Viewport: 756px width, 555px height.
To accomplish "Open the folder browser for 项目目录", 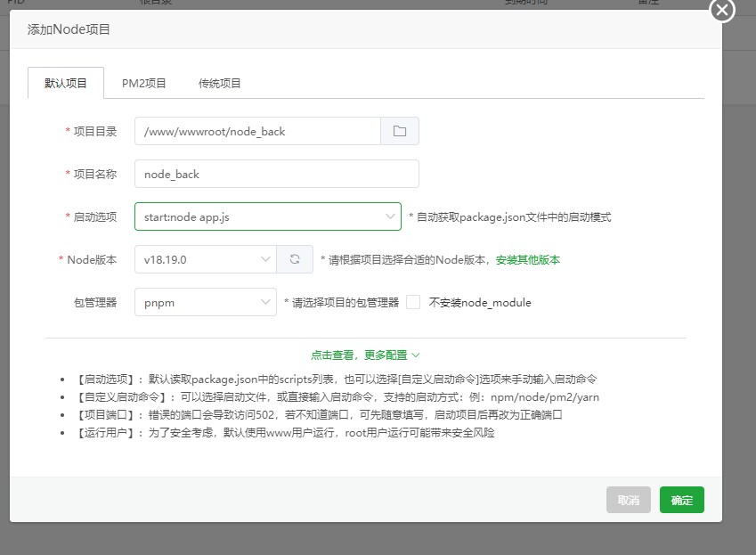I will (x=400, y=131).
